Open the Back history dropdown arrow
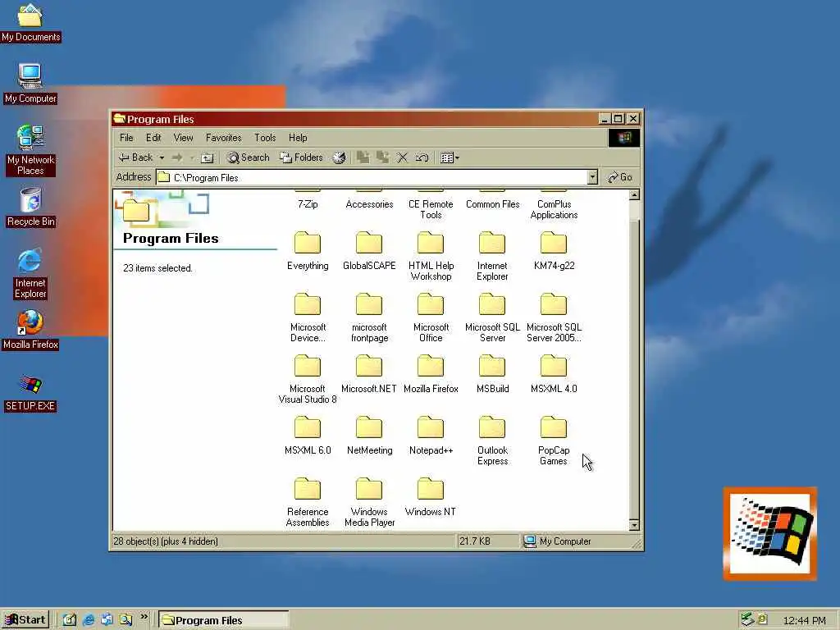The image size is (840, 630). click(162, 157)
